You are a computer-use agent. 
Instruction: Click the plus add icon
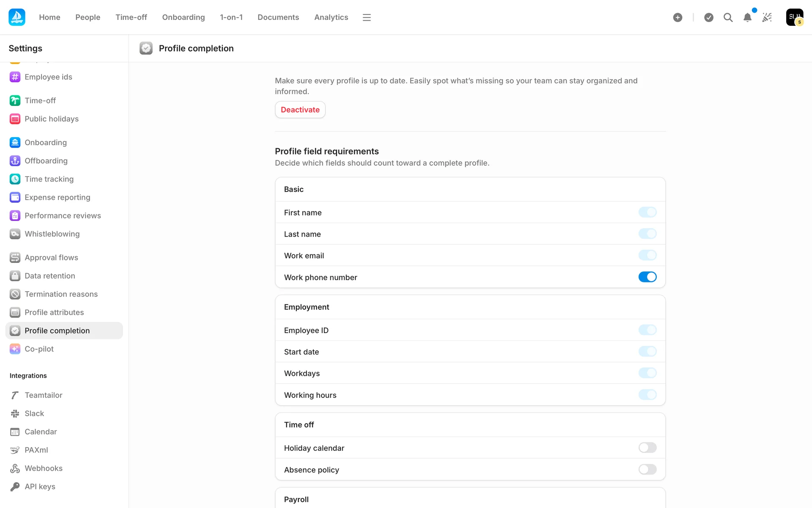point(678,17)
